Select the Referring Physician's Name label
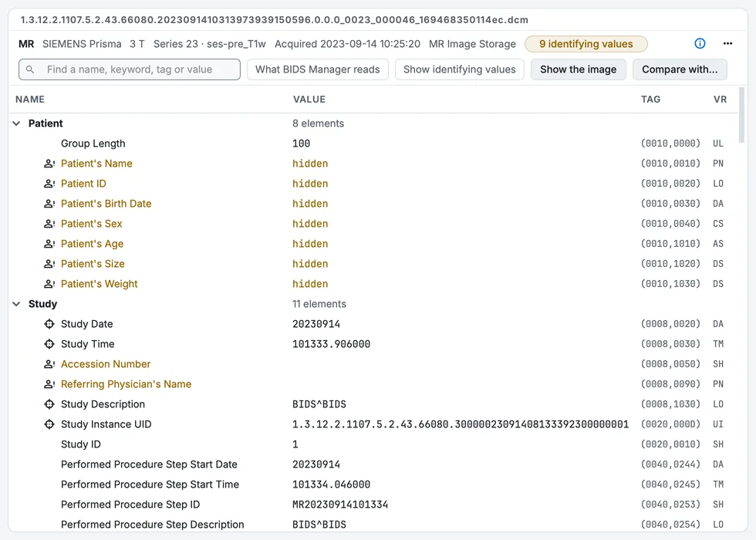The height and width of the screenshot is (540, 756). tap(127, 384)
